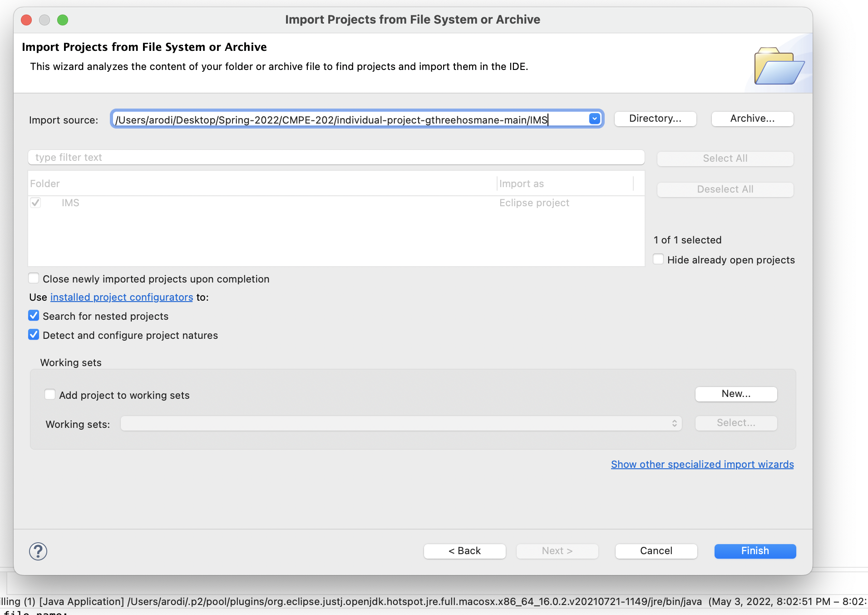Viewport: 868px width, 615px height.
Task: Click the '1 of 1 selected' text
Action: (x=687, y=240)
